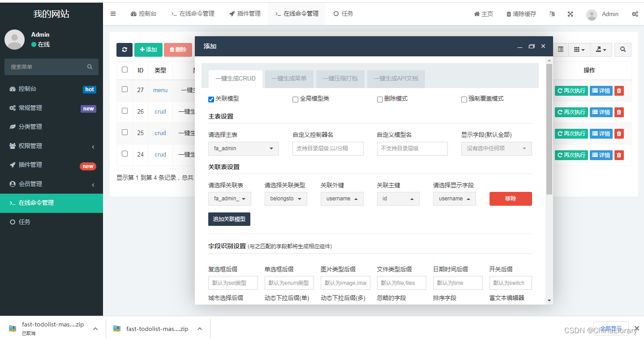
Task: Tick the checkbox for row ID 25
Action: pos(125,132)
